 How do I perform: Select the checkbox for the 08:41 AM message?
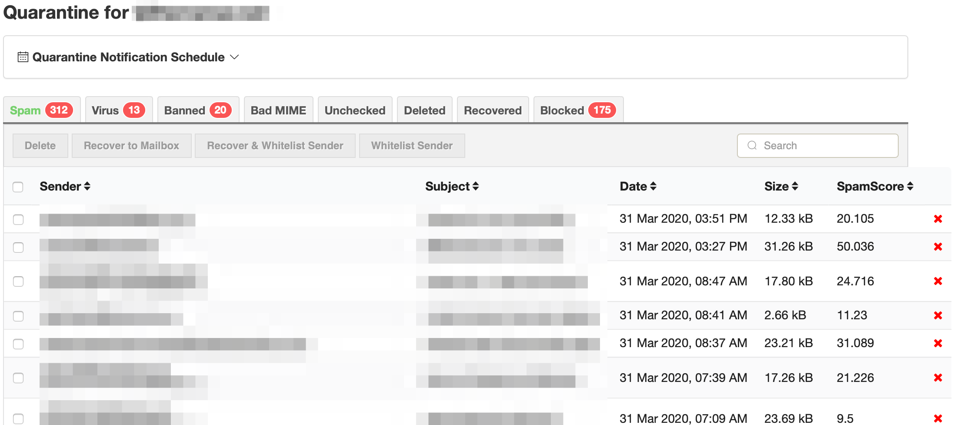[x=18, y=316]
